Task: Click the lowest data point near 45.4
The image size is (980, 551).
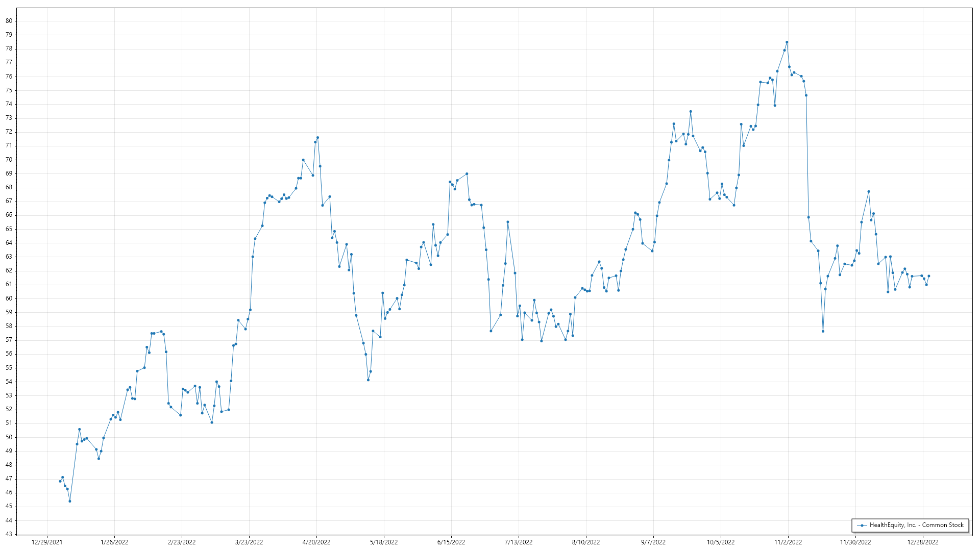Action: tap(70, 501)
